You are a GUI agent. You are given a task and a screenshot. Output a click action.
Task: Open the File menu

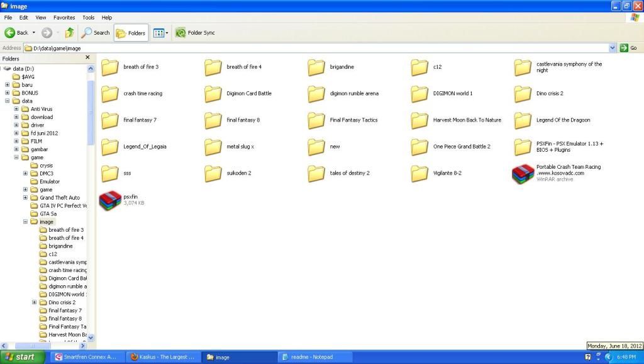coord(8,17)
